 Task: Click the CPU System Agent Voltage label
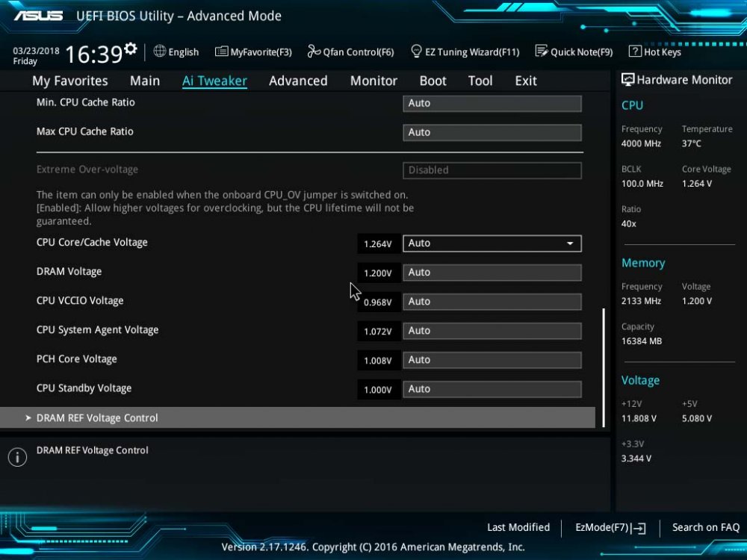[x=97, y=329]
